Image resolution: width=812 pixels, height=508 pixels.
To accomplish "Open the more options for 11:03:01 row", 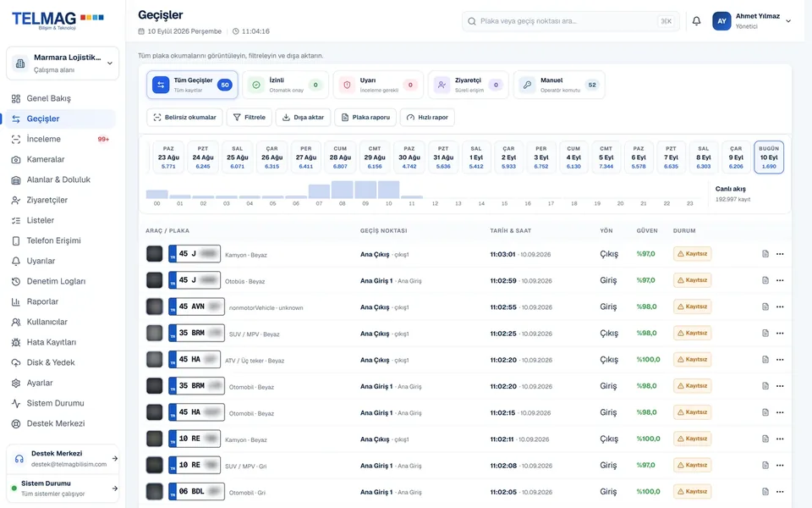I will (780, 254).
